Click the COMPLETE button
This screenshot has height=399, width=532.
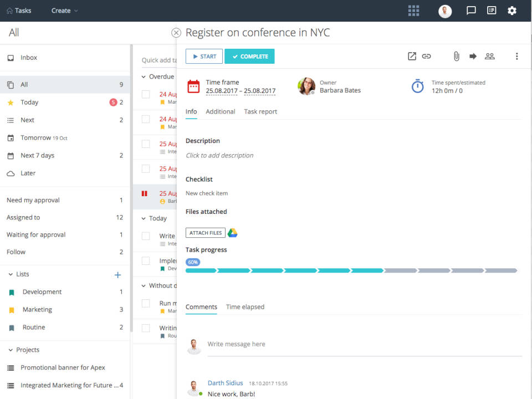pyautogui.click(x=249, y=57)
